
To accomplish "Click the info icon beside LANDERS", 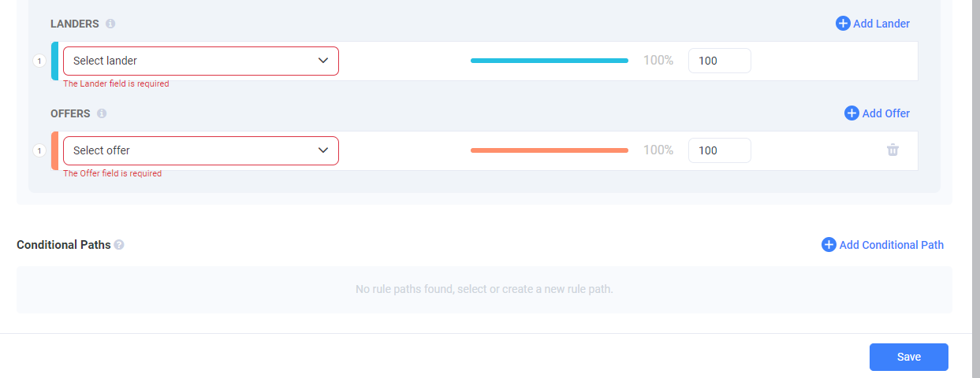I will pos(110,24).
